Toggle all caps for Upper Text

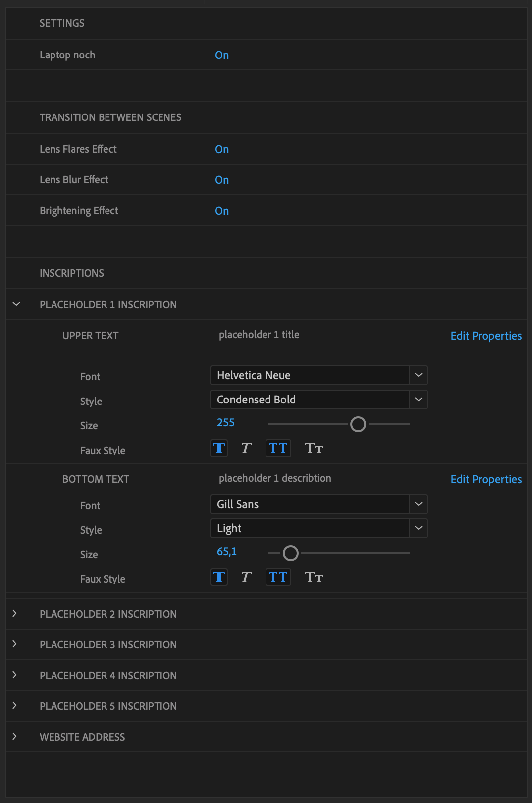278,449
